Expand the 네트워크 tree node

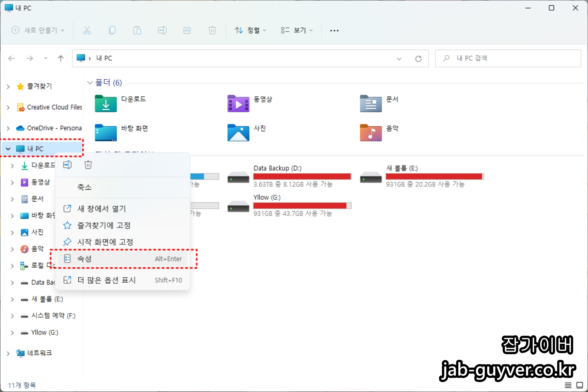tap(8, 353)
